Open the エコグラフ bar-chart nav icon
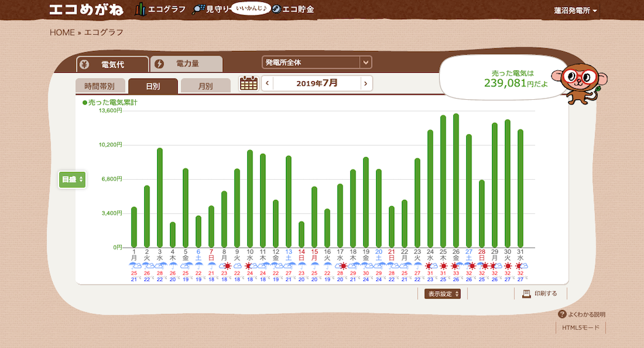Screen dimensions: 644x348 [140, 9]
